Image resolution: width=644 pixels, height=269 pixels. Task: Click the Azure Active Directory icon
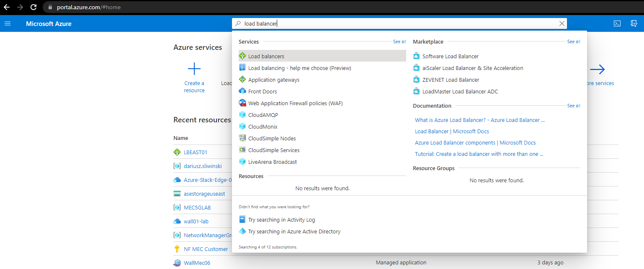pyautogui.click(x=242, y=231)
